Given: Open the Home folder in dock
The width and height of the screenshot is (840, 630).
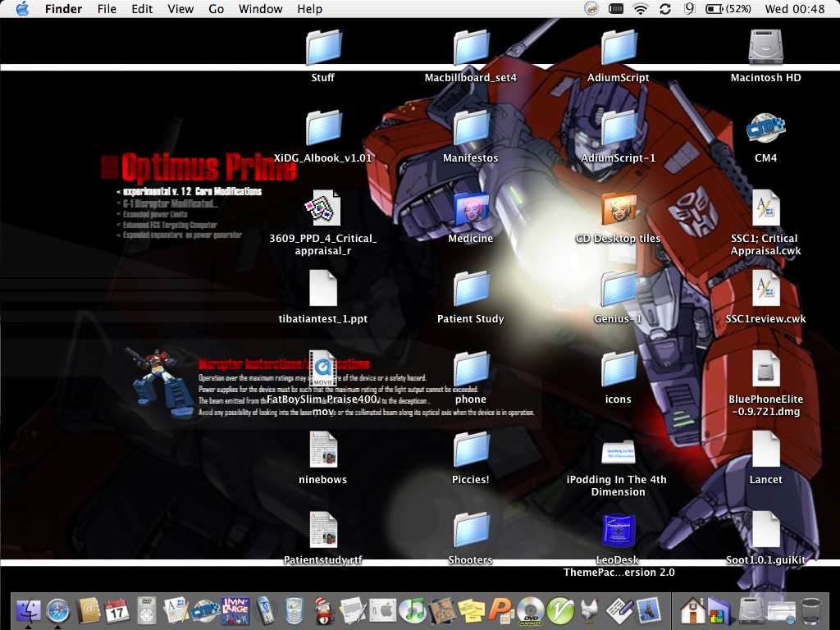Looking at the screenshot, I should 693,609.
